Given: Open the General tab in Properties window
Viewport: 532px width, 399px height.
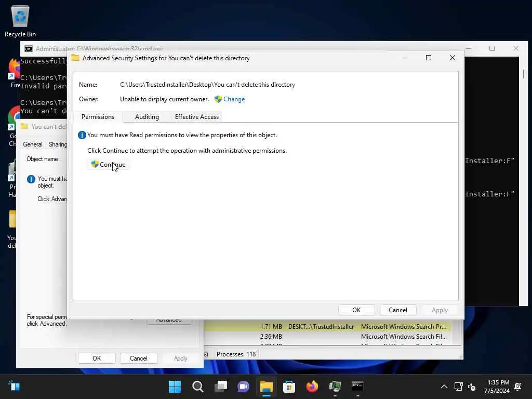Looking at the screenshot, I should (33, 144).
